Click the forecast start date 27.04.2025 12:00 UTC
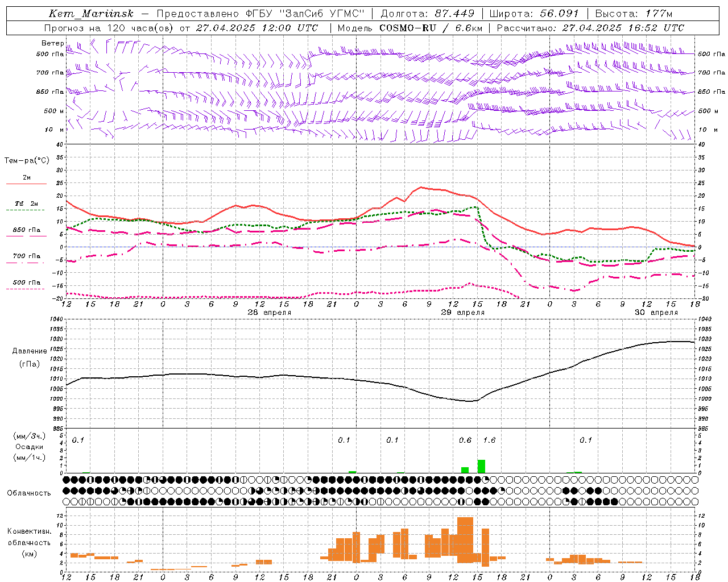 coord(257,28)
